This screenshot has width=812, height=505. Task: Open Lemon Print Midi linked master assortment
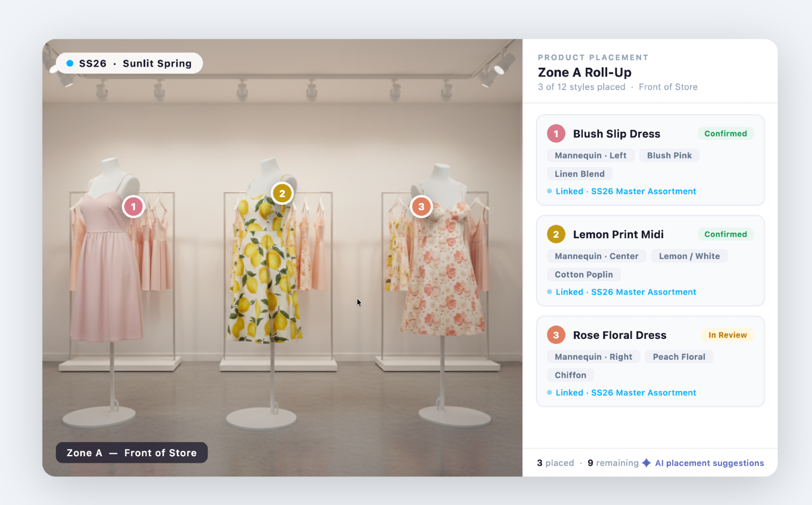[x=625, y=292]
